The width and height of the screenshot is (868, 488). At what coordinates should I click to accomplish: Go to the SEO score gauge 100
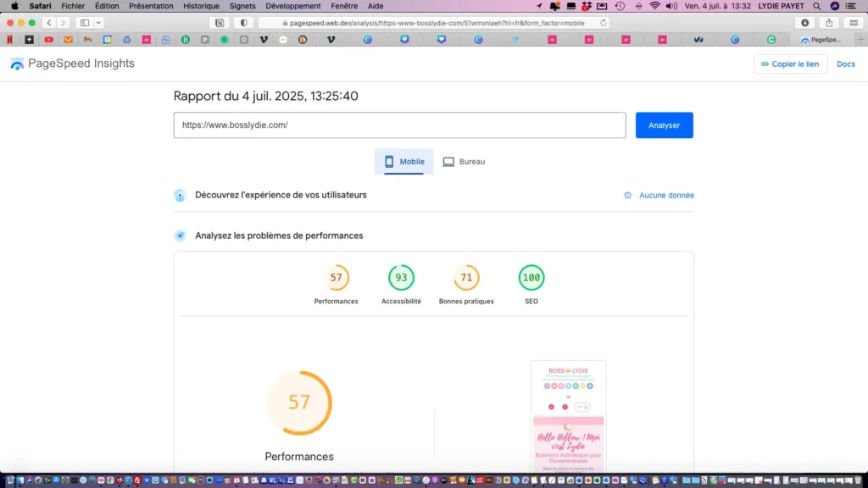pyautogui.click(x=531, y=278)
